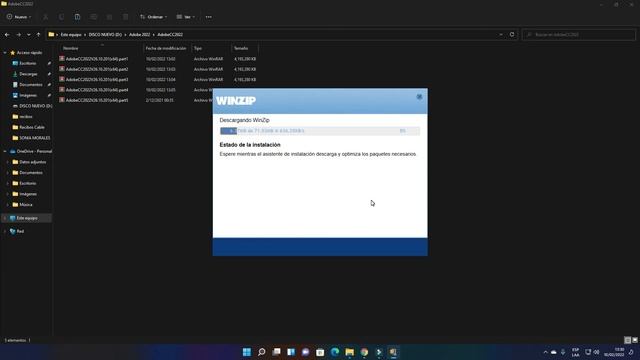Open the recibos folder in the sidebar
Screen dimensions: 640x360
[x=26, y=117]
